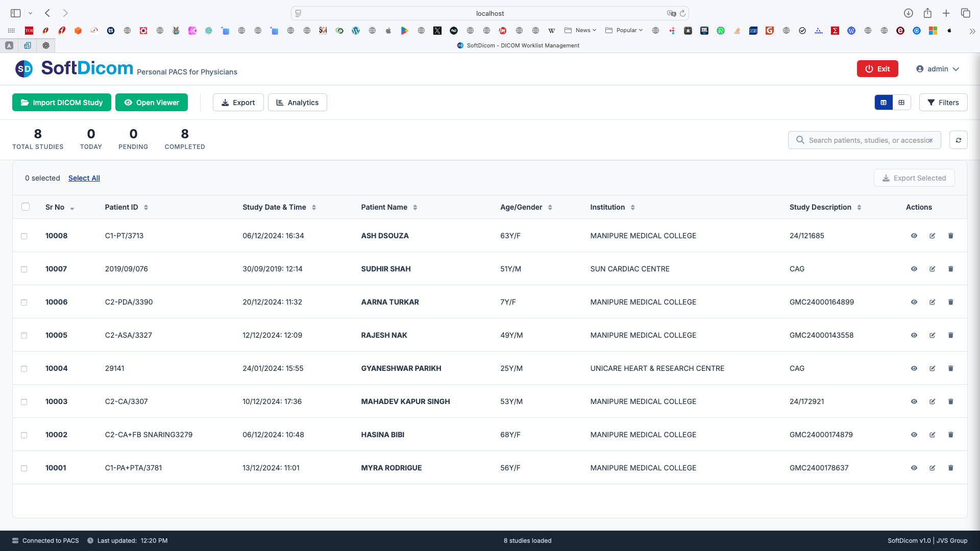Open the News bookmarks folder menu

pos(580,31)
